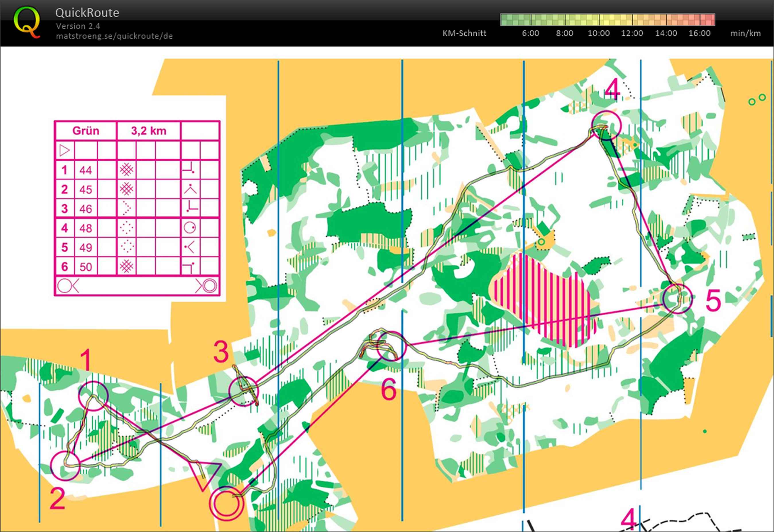Select control circle 2 on the map
Image resolution: width=774 pixels, height=532 pixels.
point(65,466)
